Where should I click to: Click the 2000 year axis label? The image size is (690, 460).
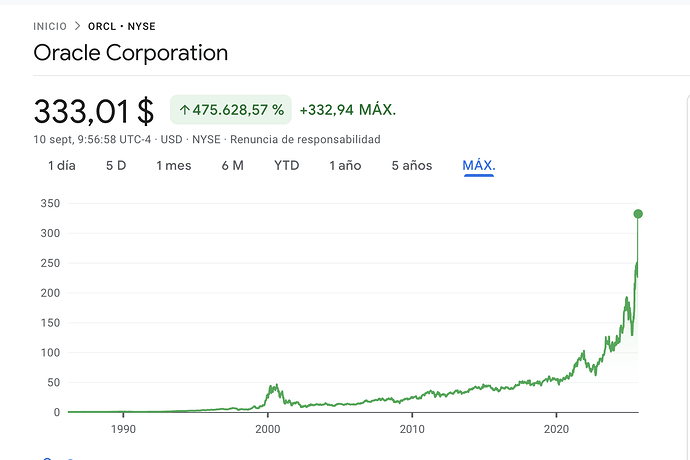(267, 429)
